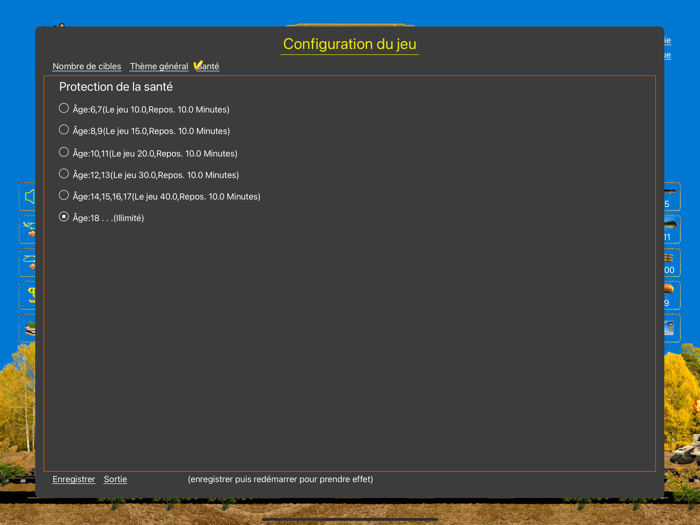Open the Nombre de cibles tab
Image resolution: width=700 pixels, height=525 pixels.
click(87, 66)
